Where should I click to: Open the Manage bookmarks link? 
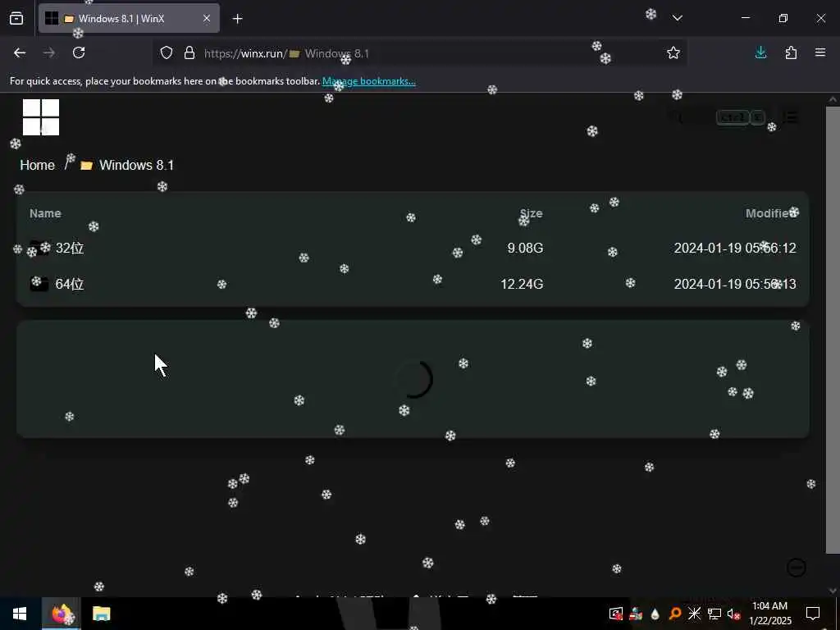(x=368, y=81)
